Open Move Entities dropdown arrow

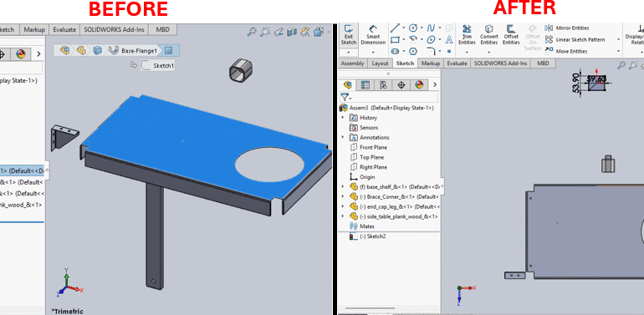coord(619,51)
